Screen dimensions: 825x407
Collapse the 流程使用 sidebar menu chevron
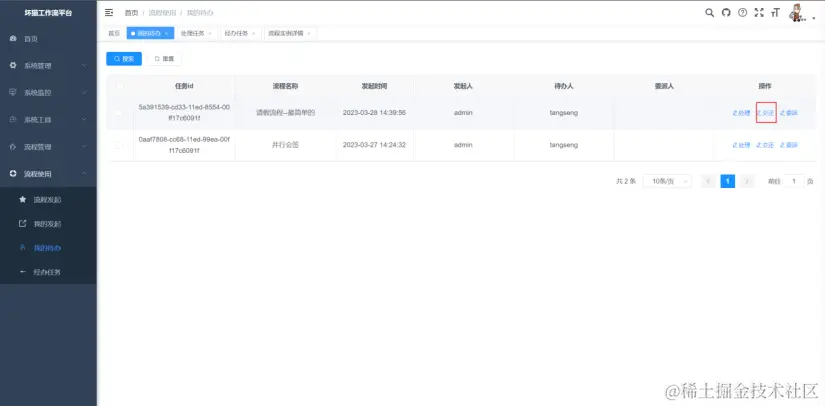pos(84,174)
